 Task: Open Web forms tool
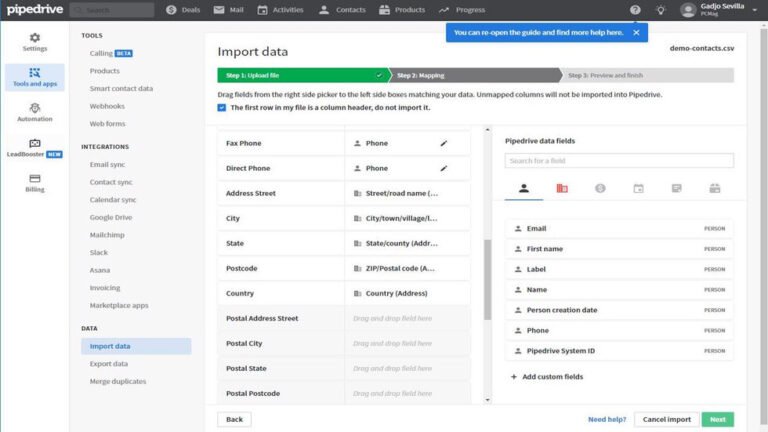107,123
